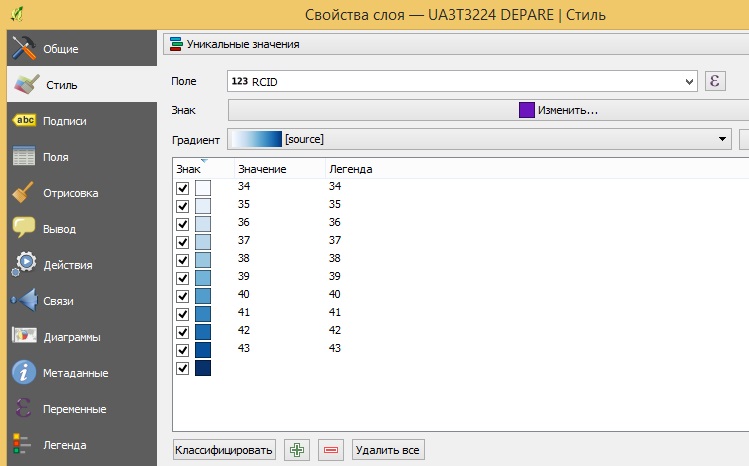This screenshot has height=466, width=749.
Task: Click the color swatch for value 40
Action: pyautogui.click(x=203, y=296)
